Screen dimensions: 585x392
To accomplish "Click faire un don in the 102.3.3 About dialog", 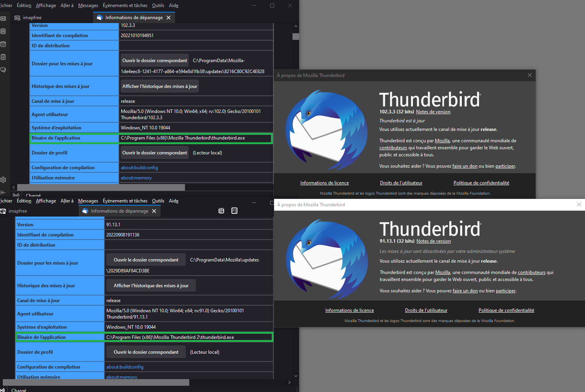I will pyautogui.click(x=465, y=166).
